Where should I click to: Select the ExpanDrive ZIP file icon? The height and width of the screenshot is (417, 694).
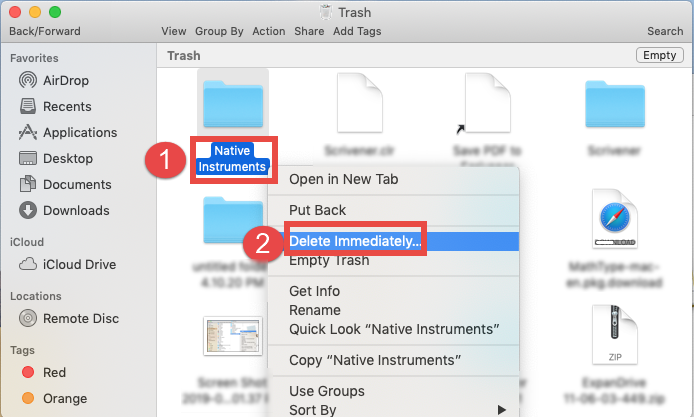tap(615, 335)
